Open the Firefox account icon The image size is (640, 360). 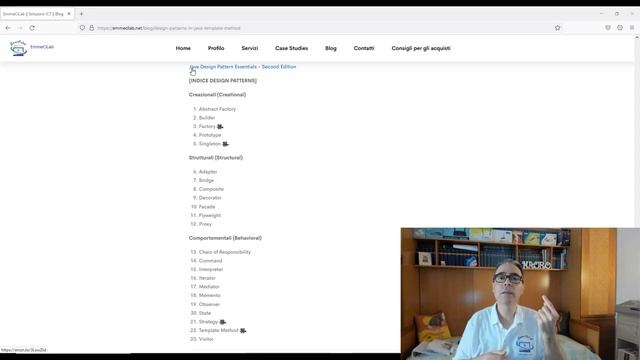(620, 28)
